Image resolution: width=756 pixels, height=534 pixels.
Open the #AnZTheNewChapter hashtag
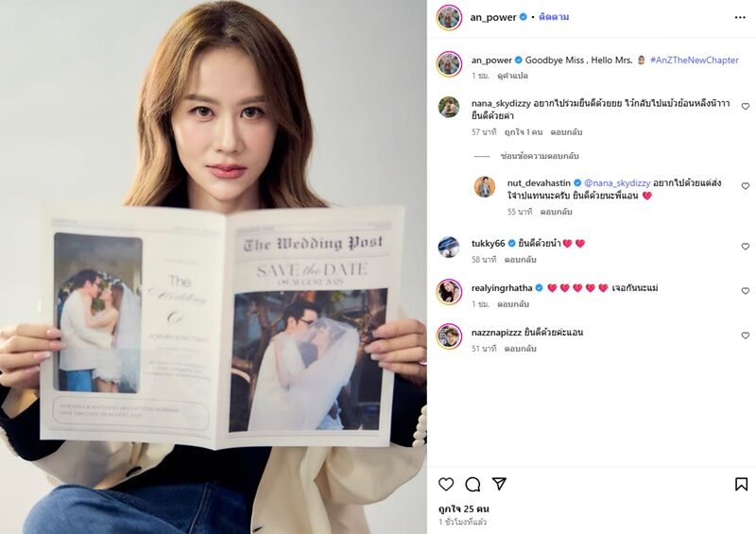pos(695,60)
